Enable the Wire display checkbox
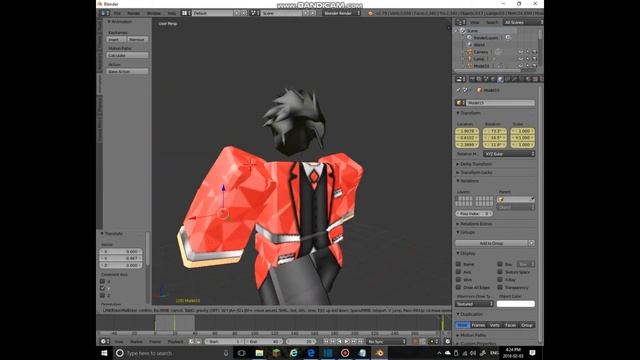 458,280
